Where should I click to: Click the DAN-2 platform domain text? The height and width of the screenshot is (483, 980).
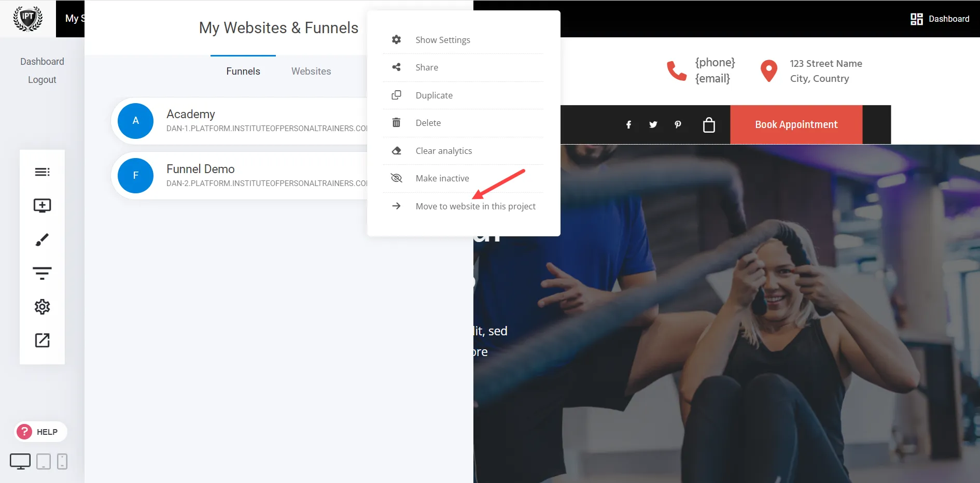(267, 183)
